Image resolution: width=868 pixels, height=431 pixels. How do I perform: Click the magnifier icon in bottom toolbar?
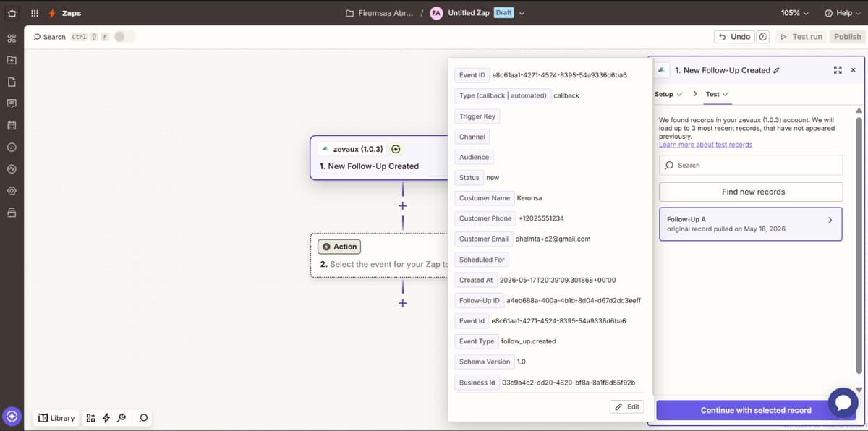[143, 418]
